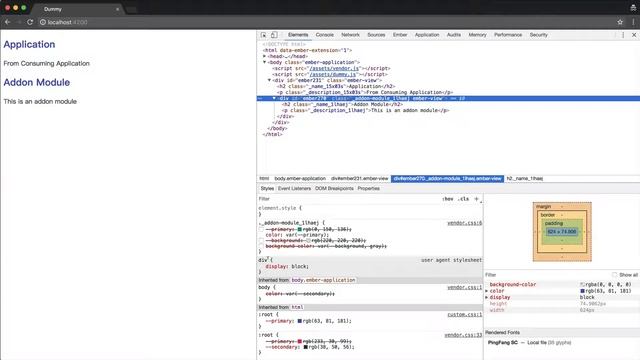640x360 pixels.
Task: Add a new style rule with plus icon
Action: click(476, 199)
